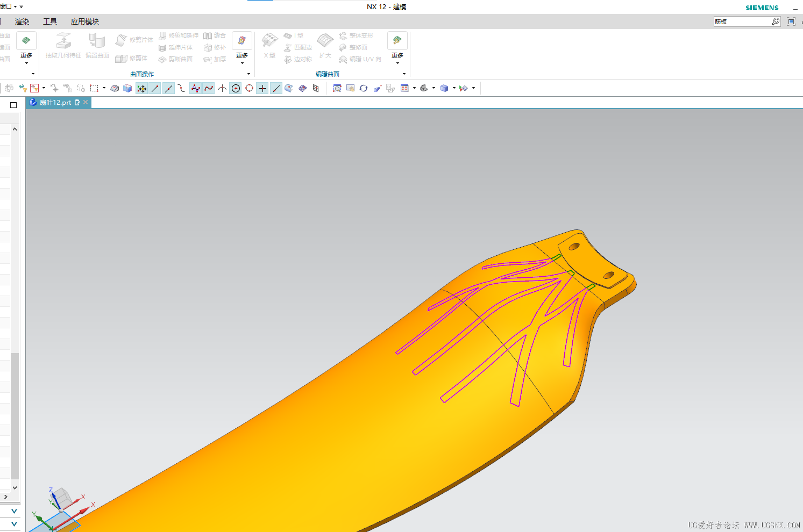Image resolution: width=803 pixels, height=532 pixels.
Task: Choose Divide Face (剪断曲面) tool
Action: (x=175, y=59)
